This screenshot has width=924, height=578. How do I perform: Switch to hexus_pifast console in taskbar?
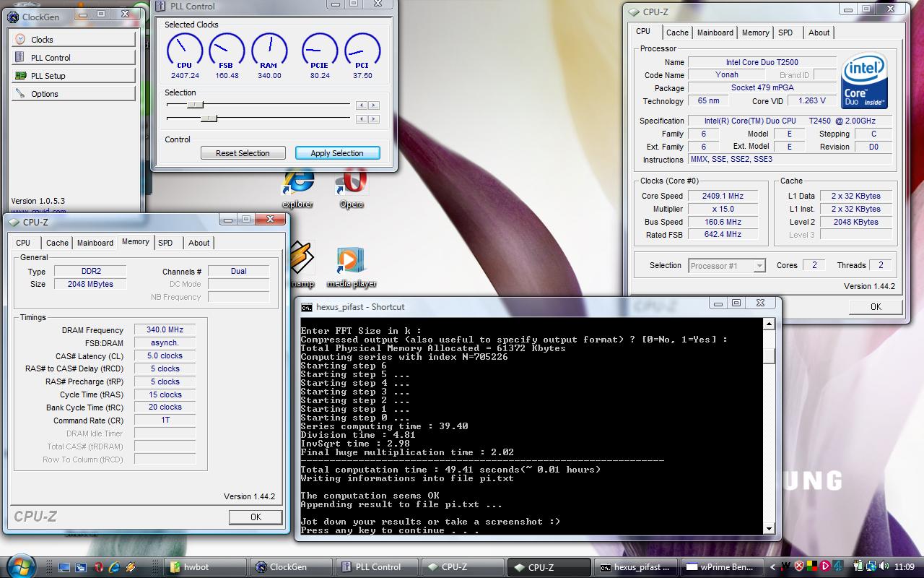tap(637, 567)
